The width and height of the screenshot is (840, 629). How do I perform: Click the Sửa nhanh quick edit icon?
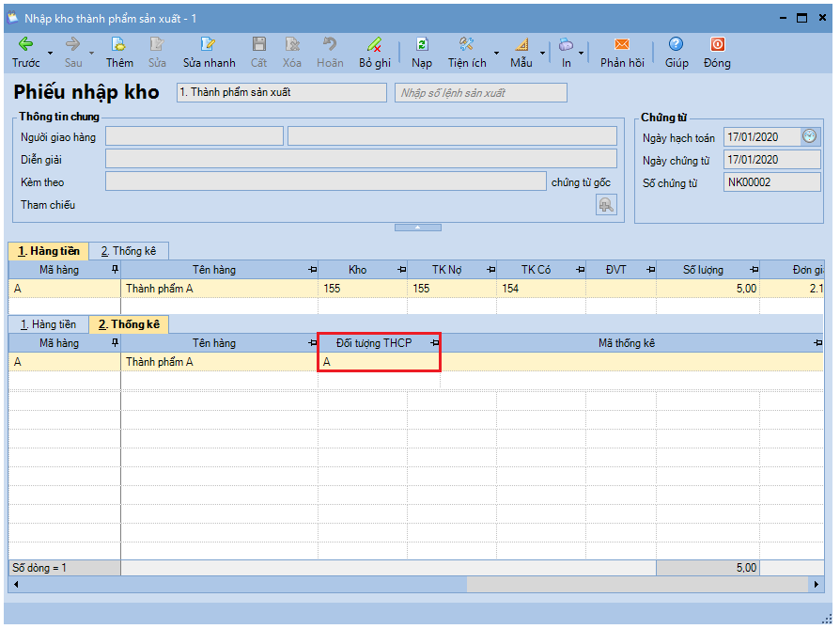pos(209,44)
